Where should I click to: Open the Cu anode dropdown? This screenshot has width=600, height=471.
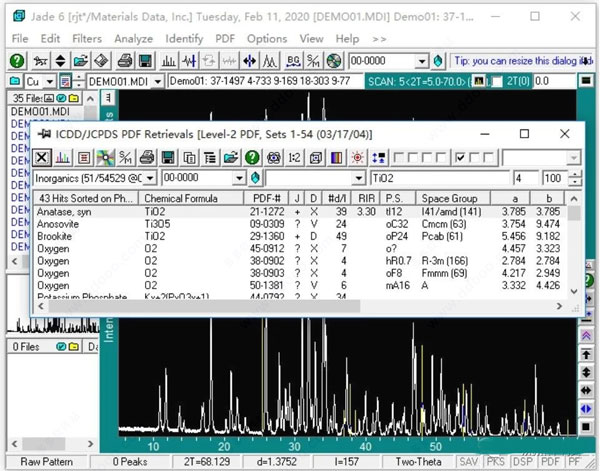pyautogui.click(x=49, y=81)
